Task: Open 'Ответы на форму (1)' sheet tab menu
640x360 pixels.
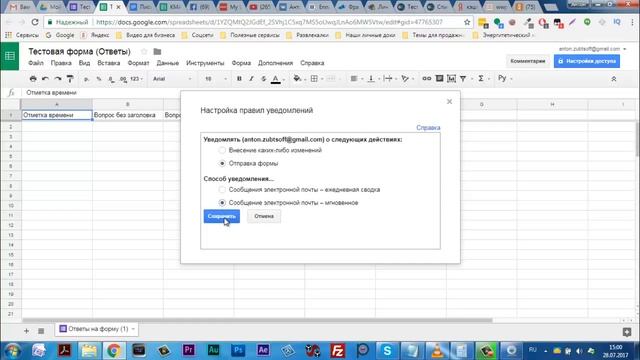Action: coord(133,329)
